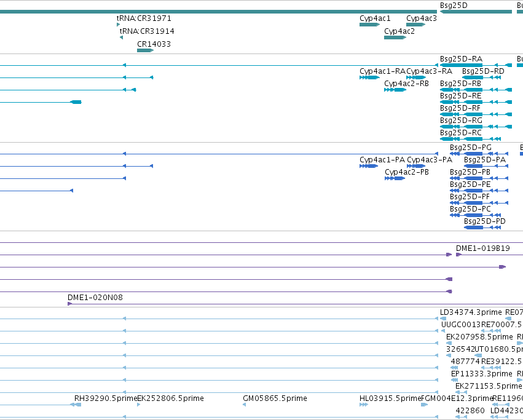Screen dimensions: 523x420
Task: Select the Cyp4ac1 gene feature
Action: tap(369, 25)
